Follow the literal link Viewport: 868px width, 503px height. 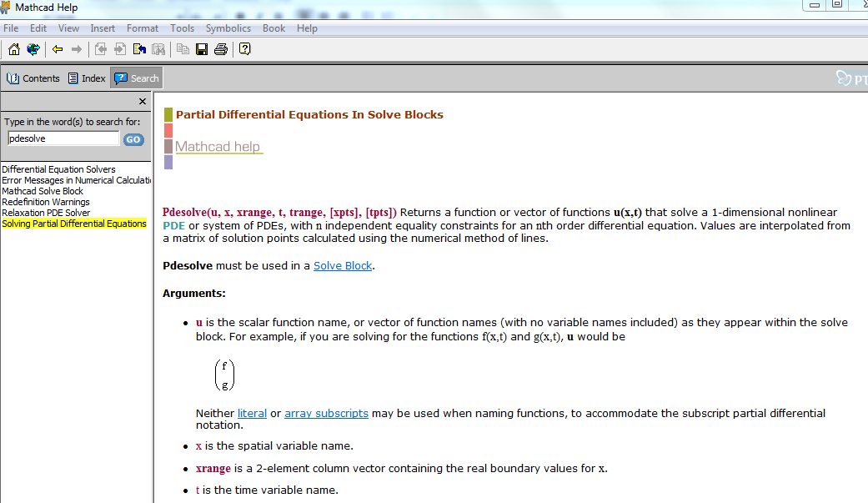252,413
